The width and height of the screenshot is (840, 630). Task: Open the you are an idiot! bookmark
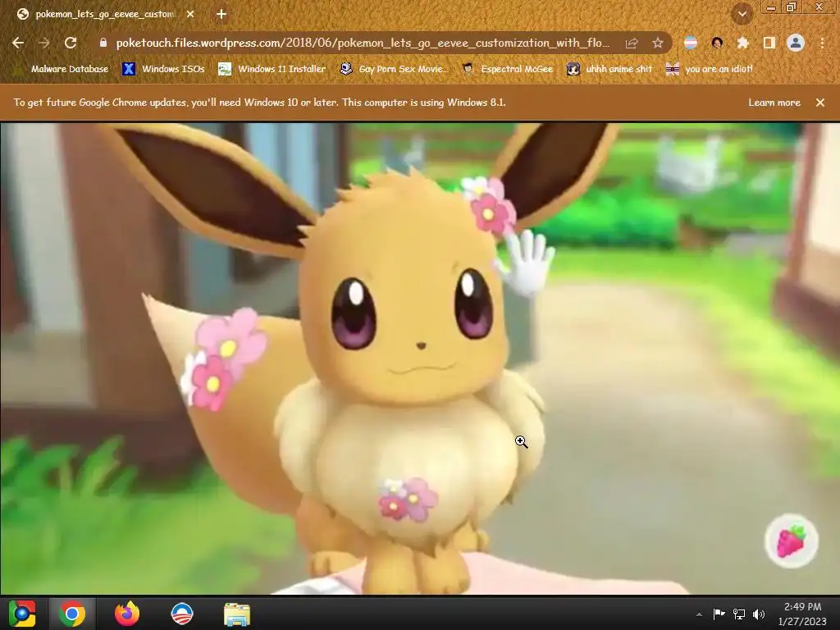click(x=710, y=69)
